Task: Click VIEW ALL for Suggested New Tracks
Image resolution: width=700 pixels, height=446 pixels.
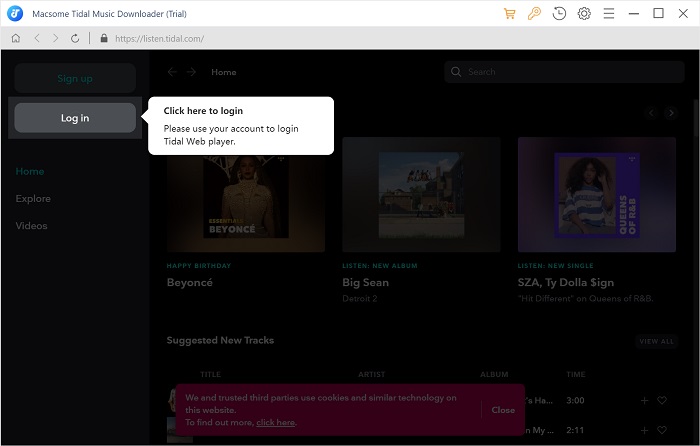Action: 657,342
